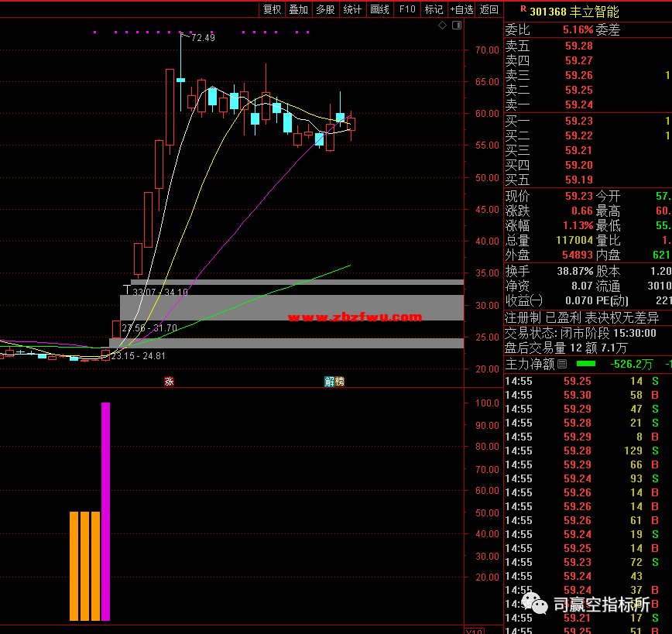
Task: Click the diamond icon above the chart
Action: [442, 26]
